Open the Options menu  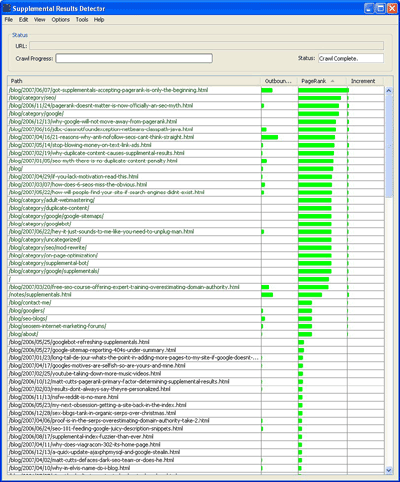point(61,20)
